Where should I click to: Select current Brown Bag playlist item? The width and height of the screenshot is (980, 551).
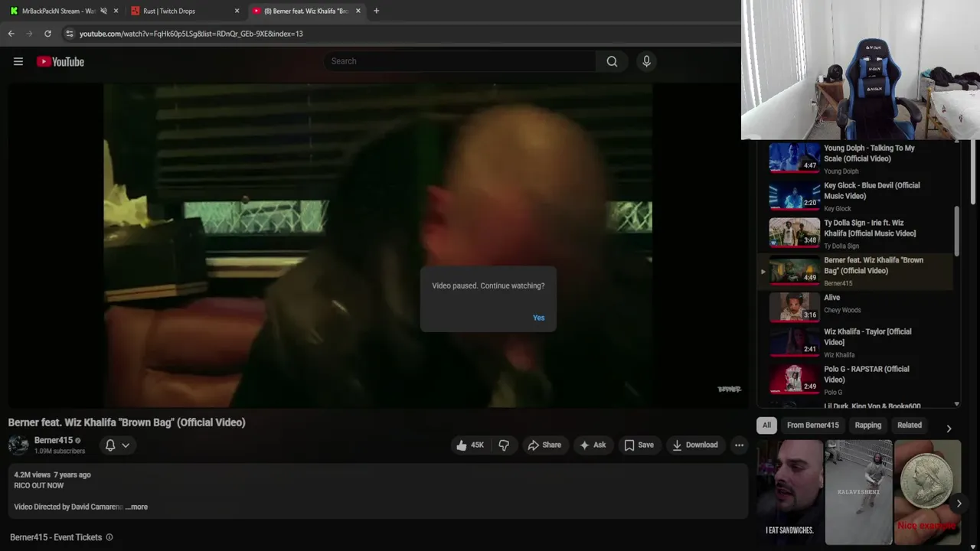pyautogui.click(x=854, y=271)
